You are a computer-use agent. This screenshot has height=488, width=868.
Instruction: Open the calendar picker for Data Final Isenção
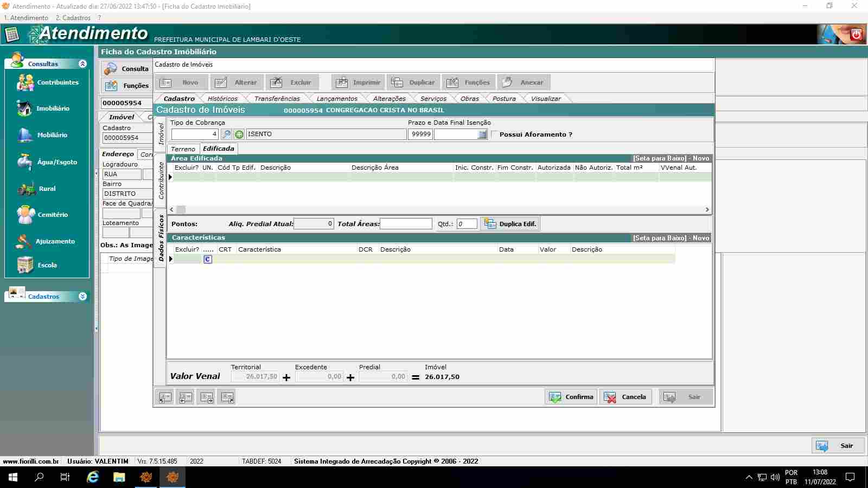482,134
